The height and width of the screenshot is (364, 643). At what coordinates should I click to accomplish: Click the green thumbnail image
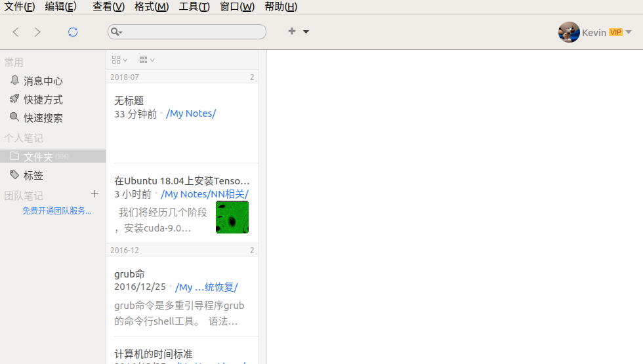pos(232,217)
